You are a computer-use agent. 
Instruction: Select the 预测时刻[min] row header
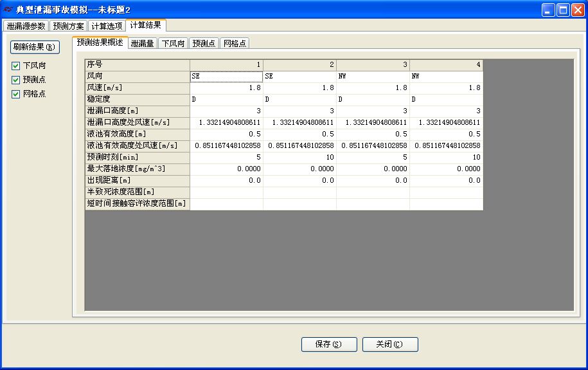(138, 158)
